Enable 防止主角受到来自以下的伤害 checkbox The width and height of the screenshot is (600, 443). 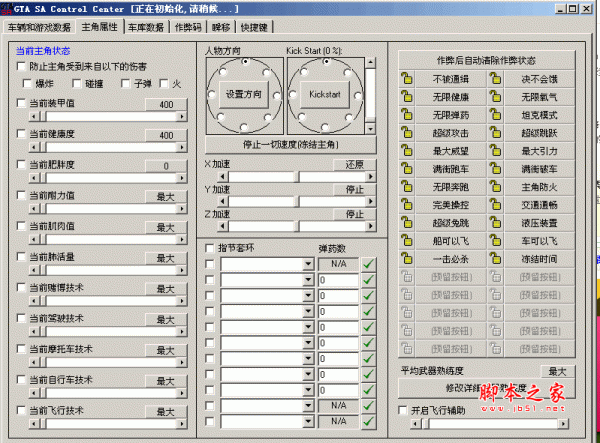click(x=21, y=66)
